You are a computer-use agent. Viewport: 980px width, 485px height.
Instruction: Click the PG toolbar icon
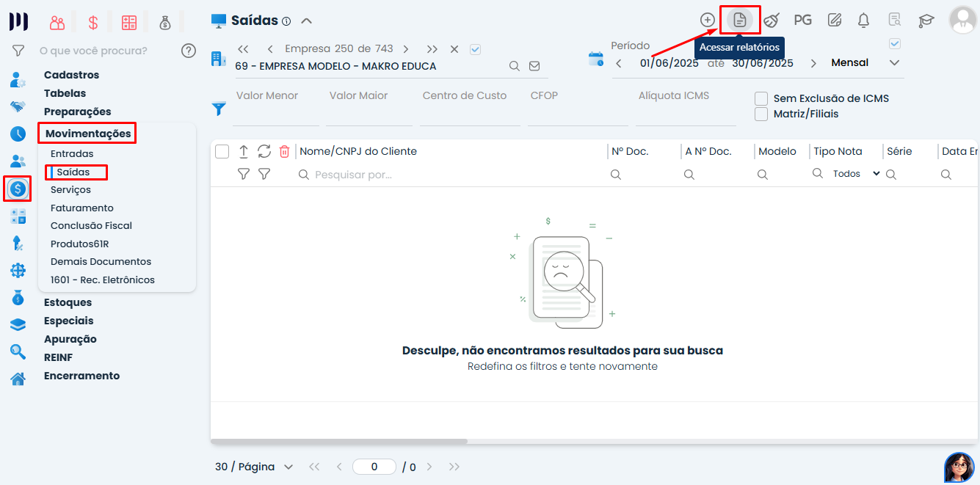802,20
